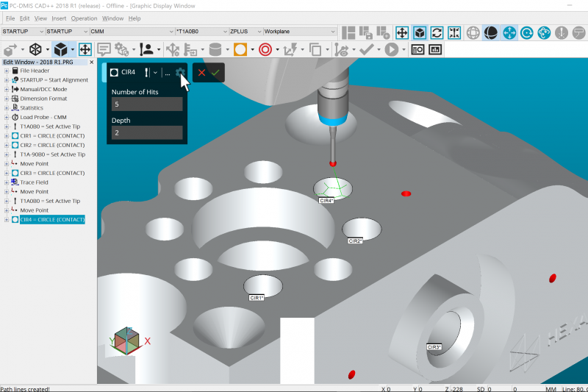Click the translate mode four-arrow icon
Screen dimensions: 588x392
point(402,33)
